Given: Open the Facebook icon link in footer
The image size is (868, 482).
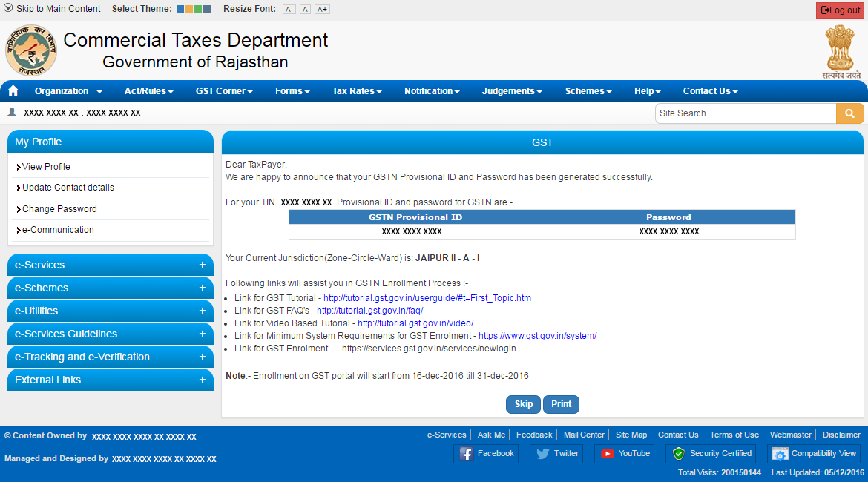Looking at the screenshot, I should point(467,454).
